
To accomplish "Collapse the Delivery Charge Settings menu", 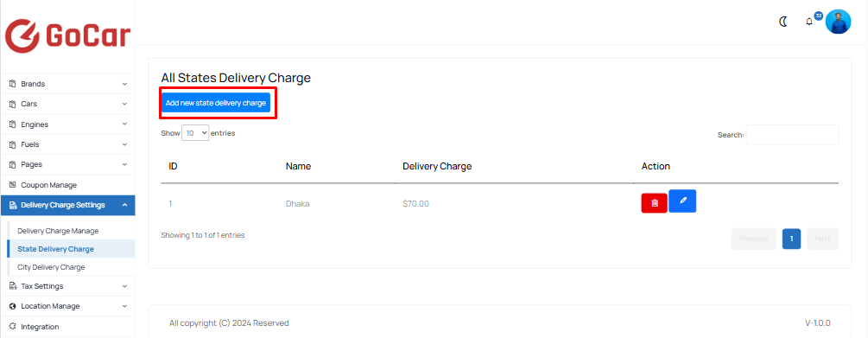I will [67, 205].
